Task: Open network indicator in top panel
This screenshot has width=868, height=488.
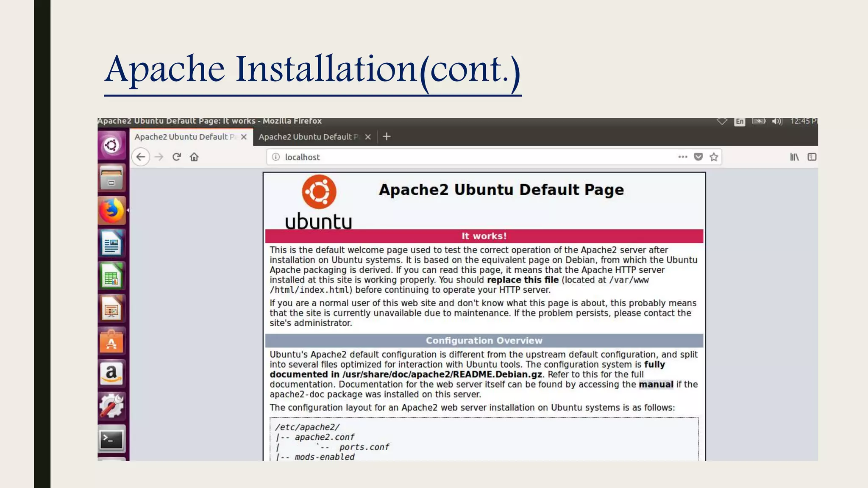Action: coord(722,121)
